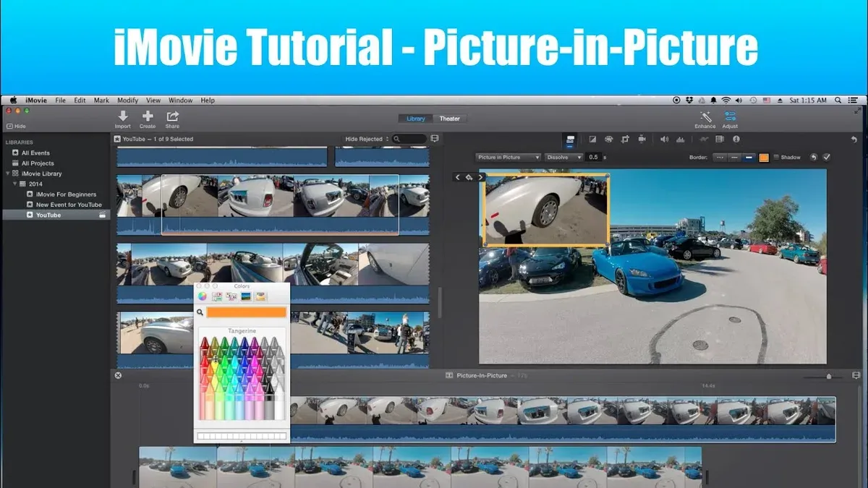Screen dimensions: 868x488
Task: Switch to the Theater tab
Action: (x=449, y=119)
